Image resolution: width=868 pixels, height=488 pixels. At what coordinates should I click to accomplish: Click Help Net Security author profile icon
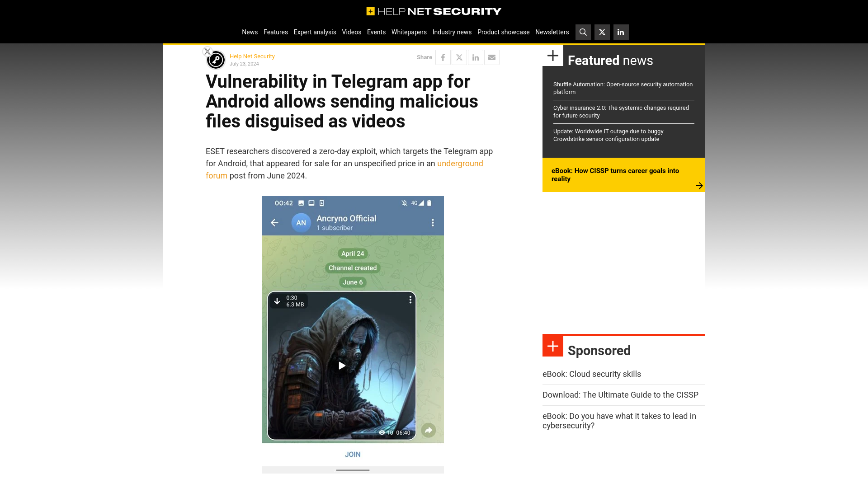click(215, 60)
